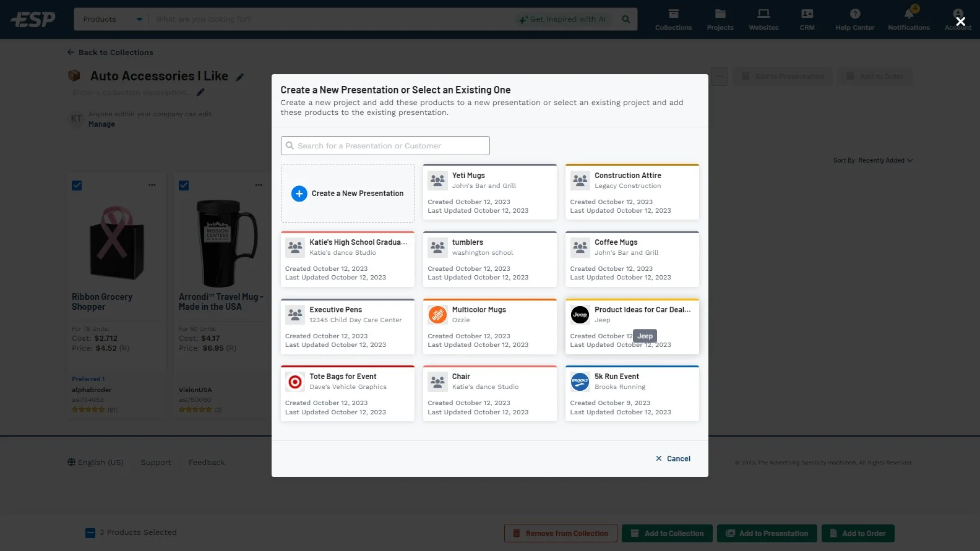Toggle Arrondi Travel Mug checkbox
Screen dimensions: 980x551
click(x=184, y=186)
